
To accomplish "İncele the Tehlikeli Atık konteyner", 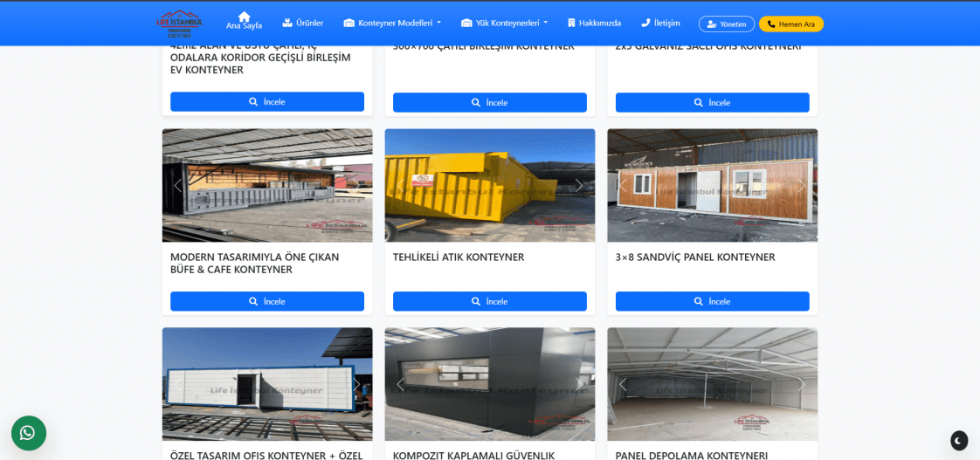I will click(x=489, y=301).
